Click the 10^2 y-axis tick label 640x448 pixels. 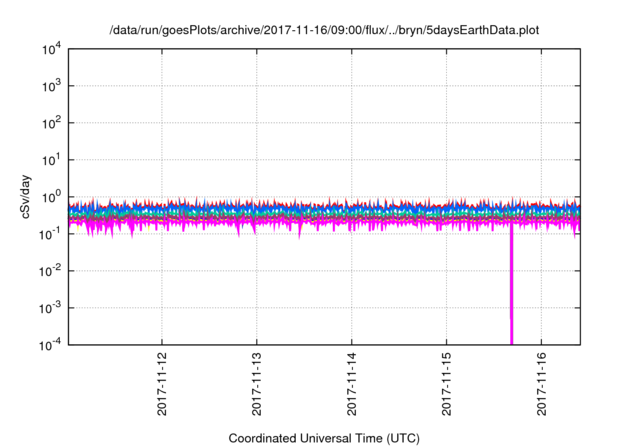[51, 123]
